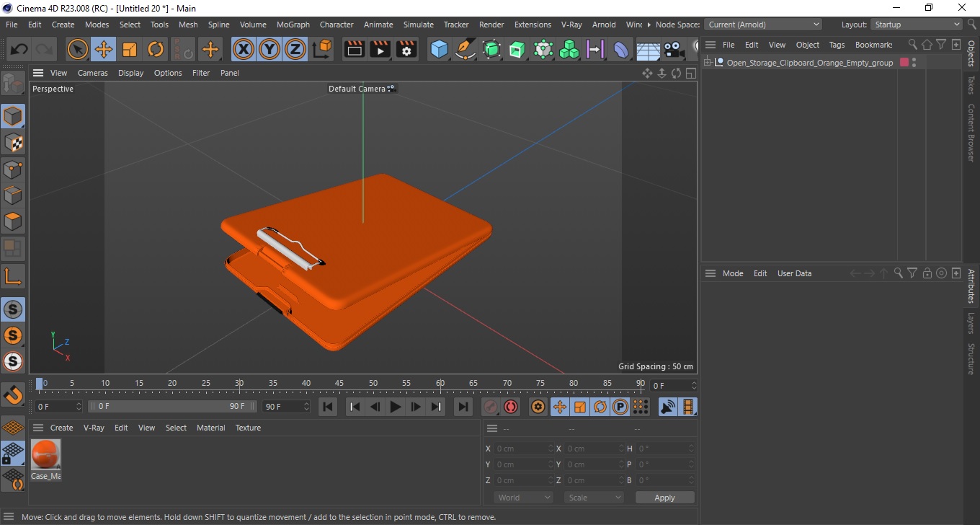The width and height of the screenshot is (980, 525).
Task: Toggle Enable Snap magnet icon
Action: (x=13, y=394)
